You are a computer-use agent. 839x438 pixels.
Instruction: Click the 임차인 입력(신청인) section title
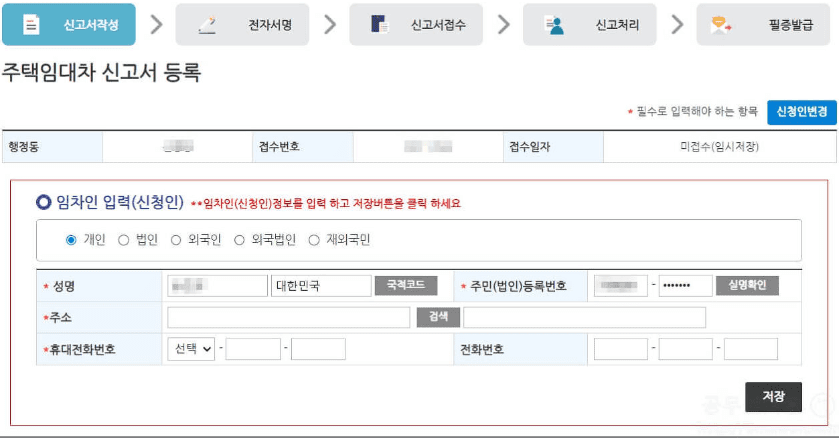[120, 202]
